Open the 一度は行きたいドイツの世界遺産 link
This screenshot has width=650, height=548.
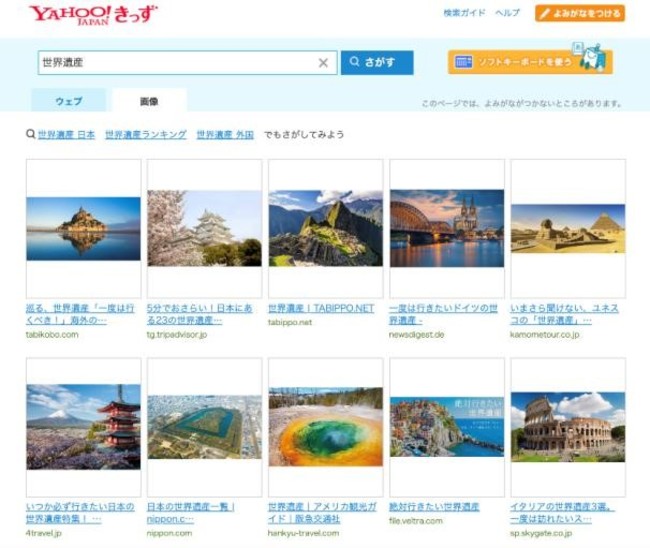click(443, 314)
